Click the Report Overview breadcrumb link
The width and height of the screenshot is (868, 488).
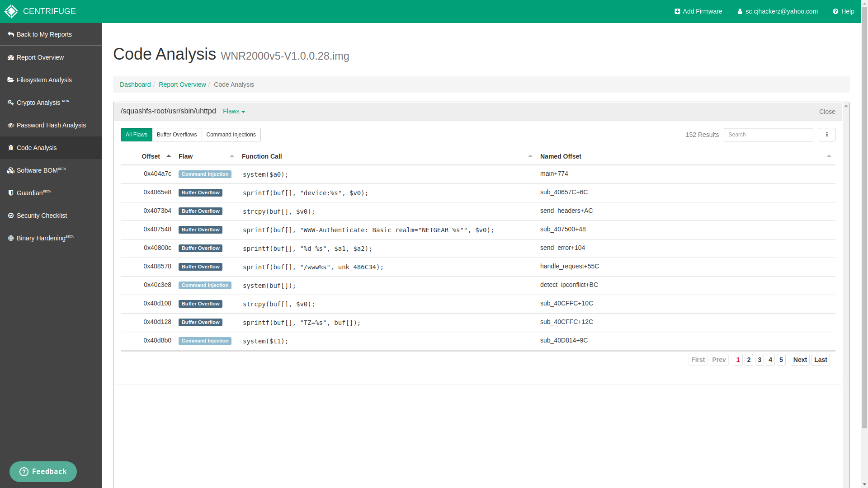point(182,84)
